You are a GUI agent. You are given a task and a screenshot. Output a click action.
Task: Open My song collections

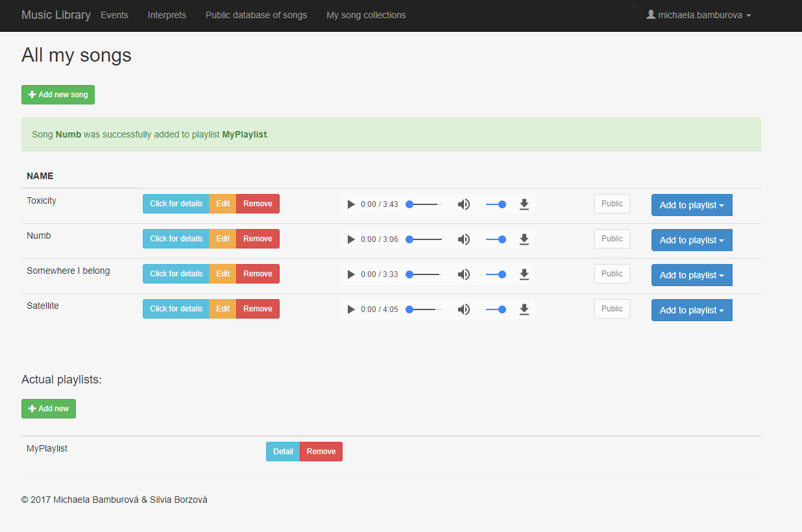click(366, 15)
